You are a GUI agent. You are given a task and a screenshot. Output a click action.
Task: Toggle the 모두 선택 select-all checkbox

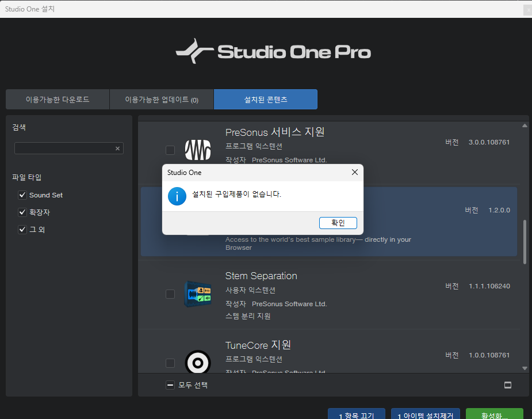coord(170,385)
